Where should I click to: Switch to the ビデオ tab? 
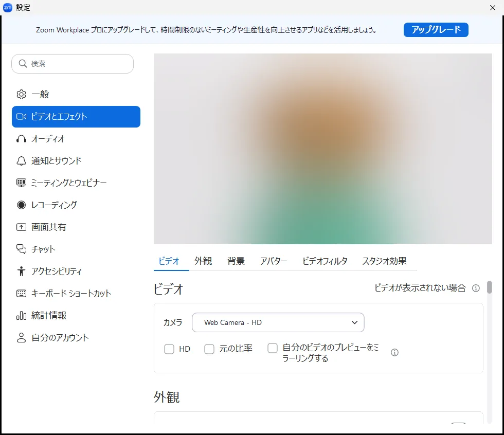pos(169,261)
